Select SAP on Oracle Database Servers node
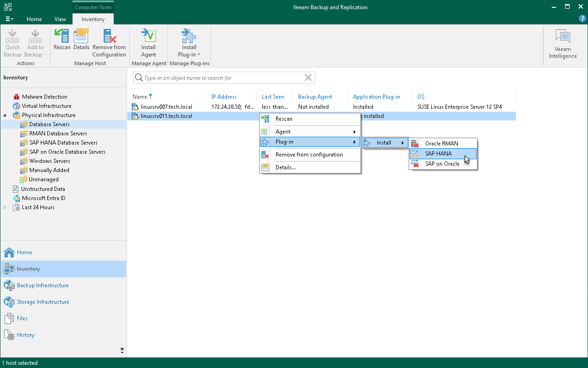This screenshot has height=368, width=588. point(67,152)
